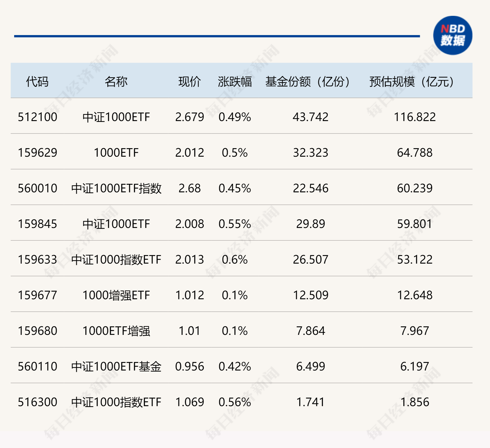The height and width of the screenshot is (448, 490).
Task: Click the change value 0.55%
Action: [x=235, y=224]
